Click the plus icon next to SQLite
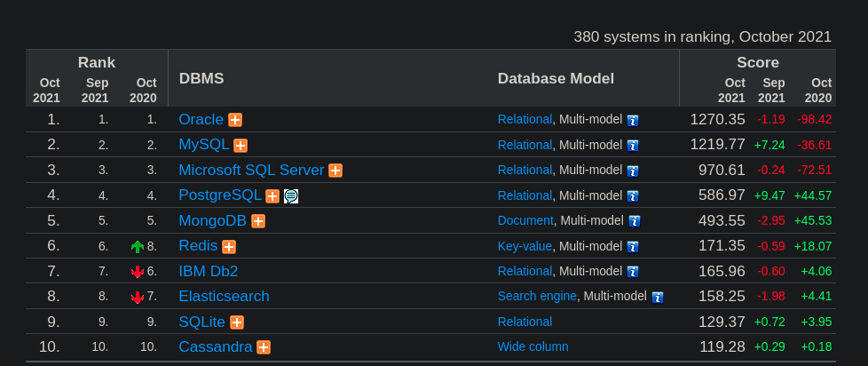The width and height of the screenshot is (868, 366). click(x=237, y=322)
